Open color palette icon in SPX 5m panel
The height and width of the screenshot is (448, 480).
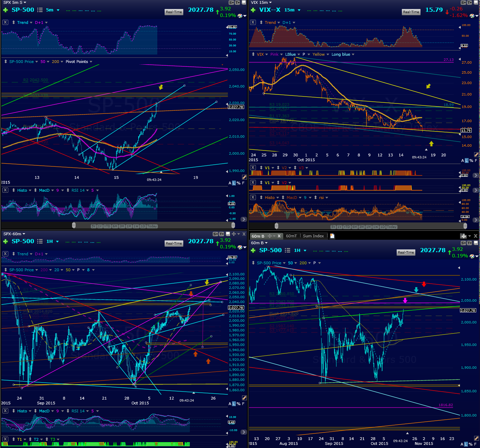coord(240,16)
